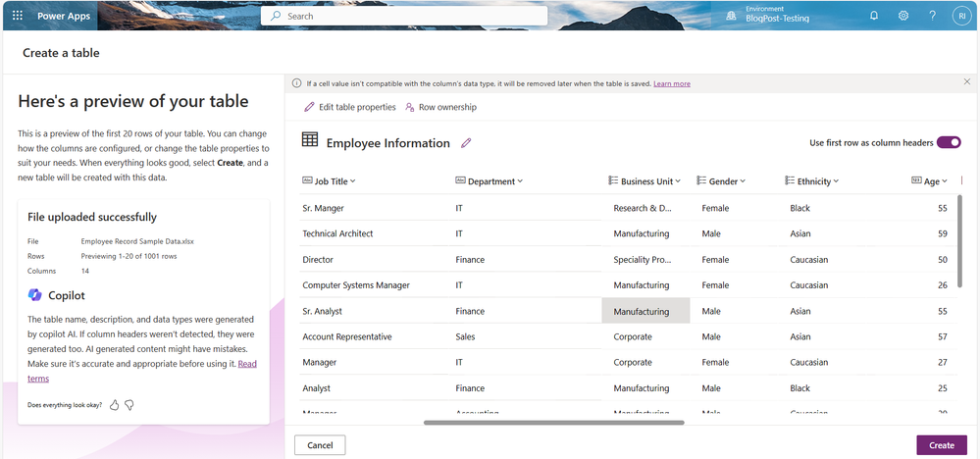The height and width of the screenshot is (459, 980).
Task: Expand the Department column dropdown
Action: tap(520, 181)
